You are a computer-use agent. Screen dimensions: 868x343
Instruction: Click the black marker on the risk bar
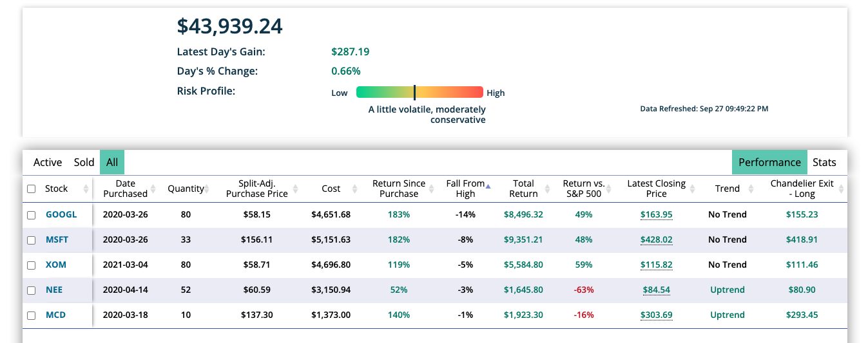point(414,92)
